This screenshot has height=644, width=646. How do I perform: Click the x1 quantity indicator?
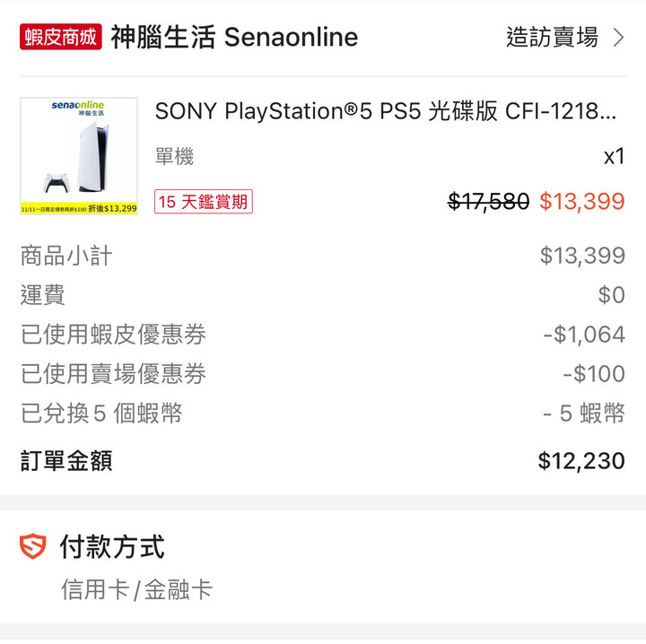[615, 156]
